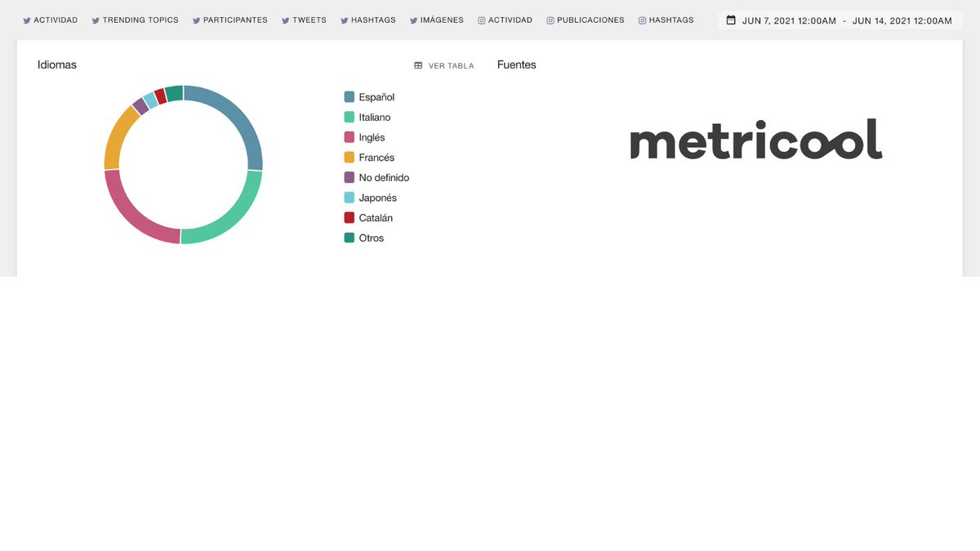Select end date Jun 14, 2021
The width and height of the screenshot is (980, 551).
[x=902, y=21]
